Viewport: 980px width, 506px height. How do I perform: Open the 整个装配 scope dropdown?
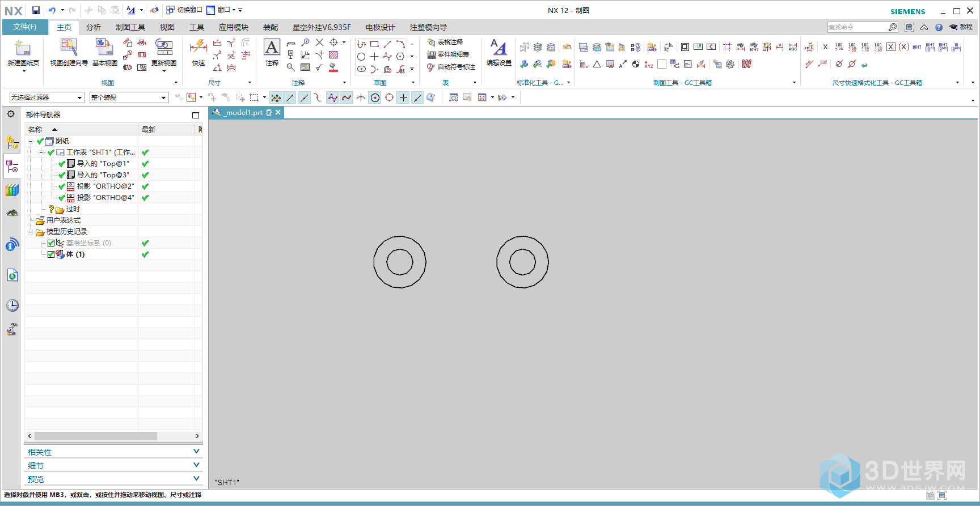(129, 97)
